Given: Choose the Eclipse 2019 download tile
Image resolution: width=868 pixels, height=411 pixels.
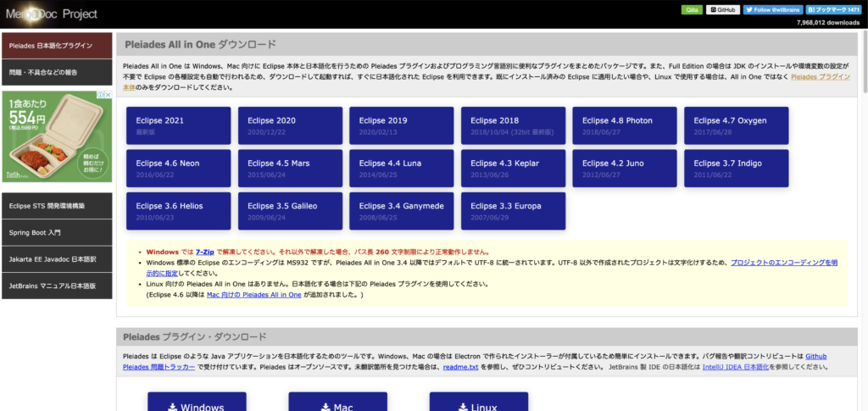Looking at the screenshot, I should (401, 125).
